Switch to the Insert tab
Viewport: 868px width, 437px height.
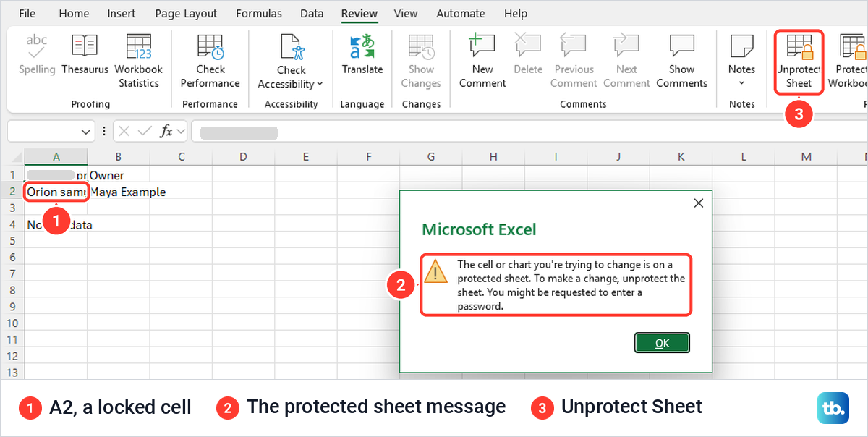click(x=122, y=13)
